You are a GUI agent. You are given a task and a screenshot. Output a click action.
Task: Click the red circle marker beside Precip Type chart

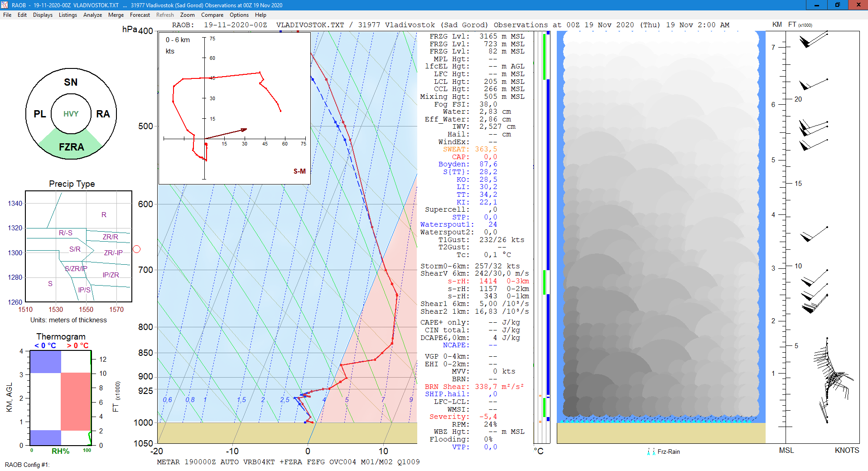(136, 249)
